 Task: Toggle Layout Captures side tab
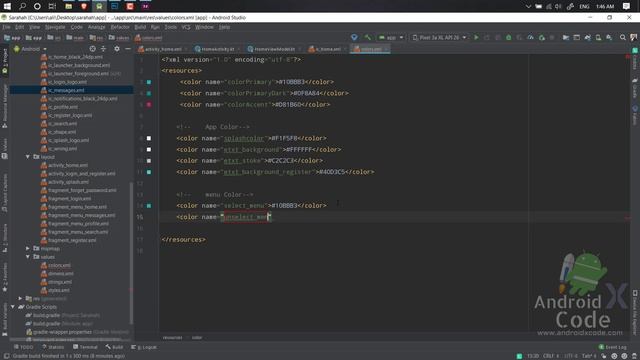(x=4, y=194)
